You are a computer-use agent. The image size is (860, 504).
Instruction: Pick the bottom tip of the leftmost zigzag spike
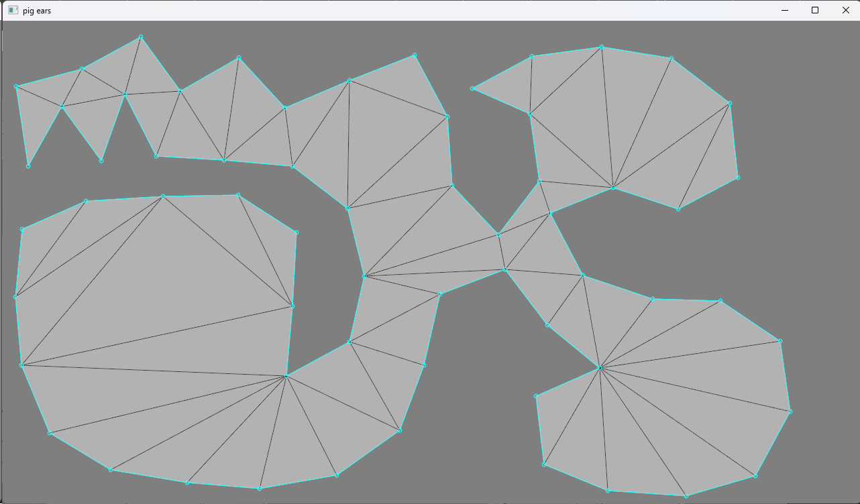28,166
